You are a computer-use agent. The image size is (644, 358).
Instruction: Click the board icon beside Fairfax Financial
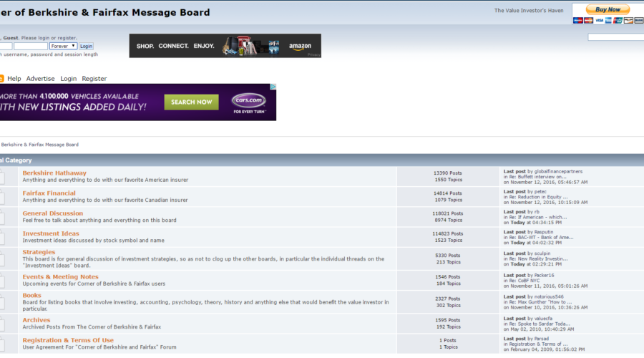tap(2, 197)
